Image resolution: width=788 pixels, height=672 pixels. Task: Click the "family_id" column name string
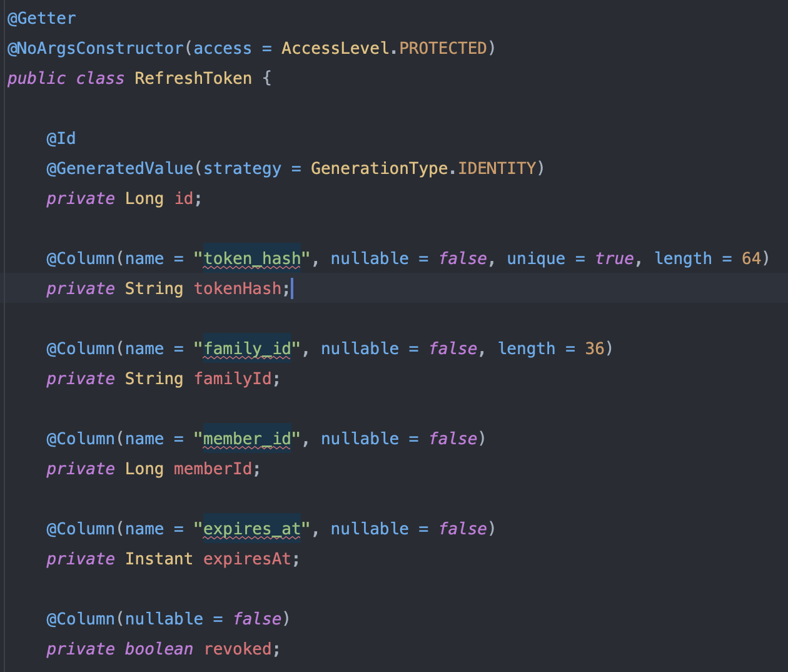(x=247, y=349)
